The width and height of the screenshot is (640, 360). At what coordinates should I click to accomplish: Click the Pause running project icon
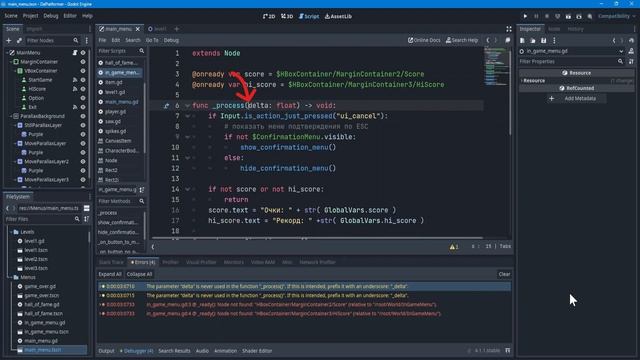536,16
